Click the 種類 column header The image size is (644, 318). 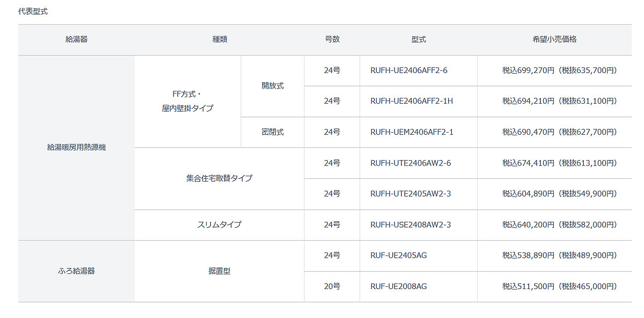219,40
